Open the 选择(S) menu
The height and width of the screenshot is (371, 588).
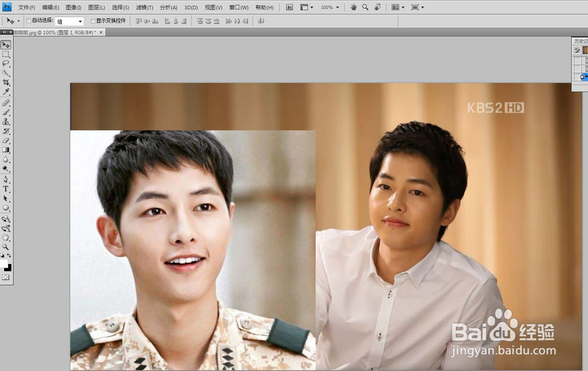tap(121, 7)
